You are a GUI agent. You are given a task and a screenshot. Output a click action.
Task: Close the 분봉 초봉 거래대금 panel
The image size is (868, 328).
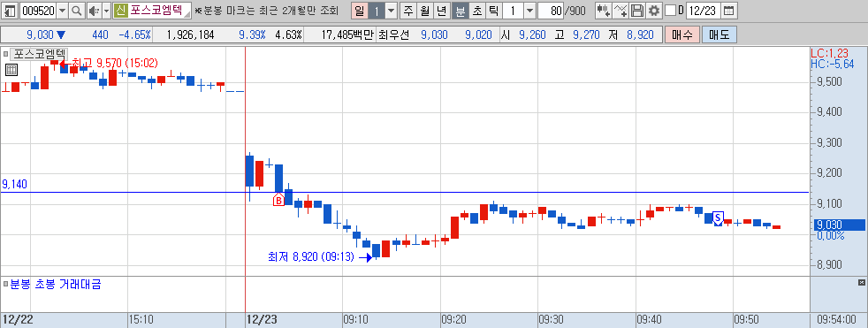pos(861,283)
